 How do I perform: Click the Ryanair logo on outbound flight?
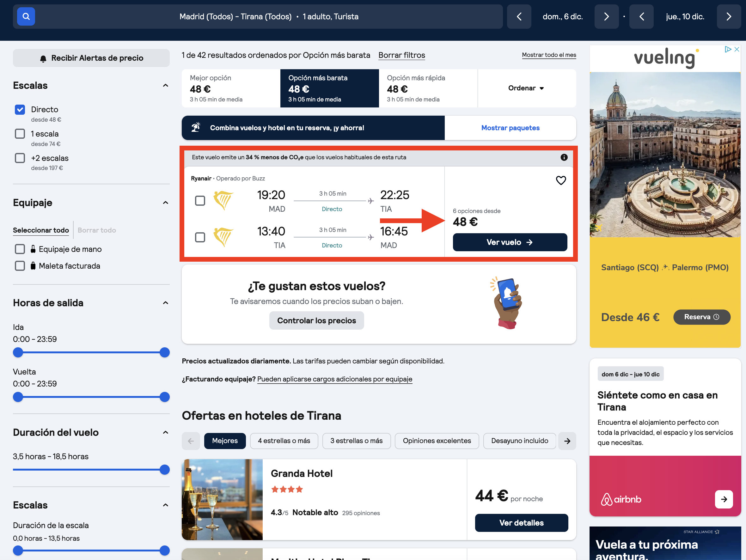coord(223,200)
